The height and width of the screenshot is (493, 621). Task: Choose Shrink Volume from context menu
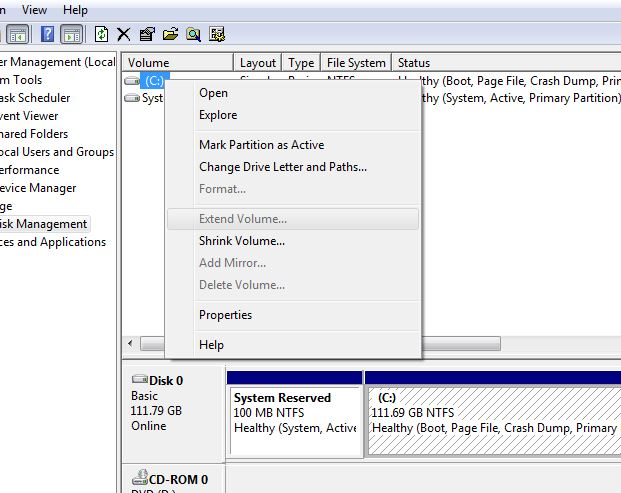[242, 241]
